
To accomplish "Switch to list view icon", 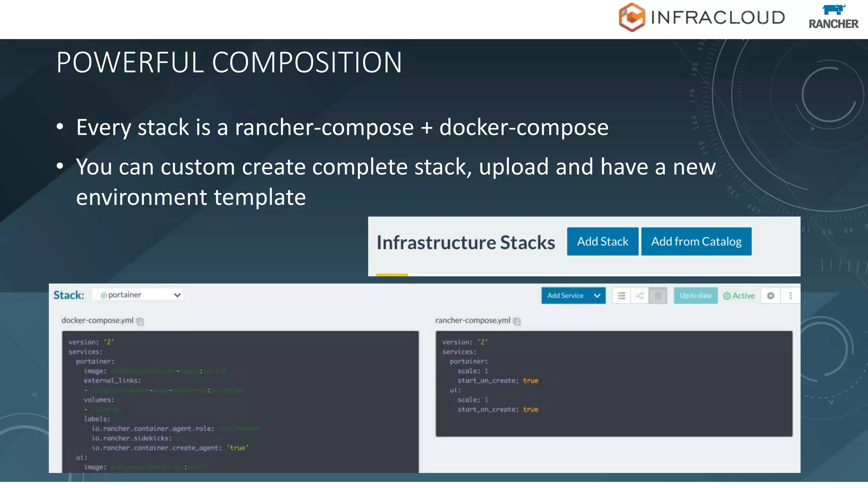I will click(621, 296).
